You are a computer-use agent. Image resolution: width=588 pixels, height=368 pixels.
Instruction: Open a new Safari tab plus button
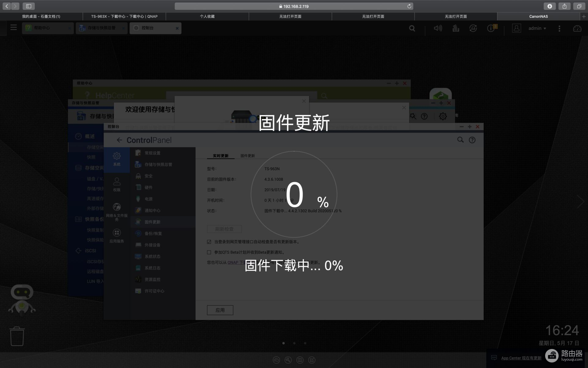(584, 16)
